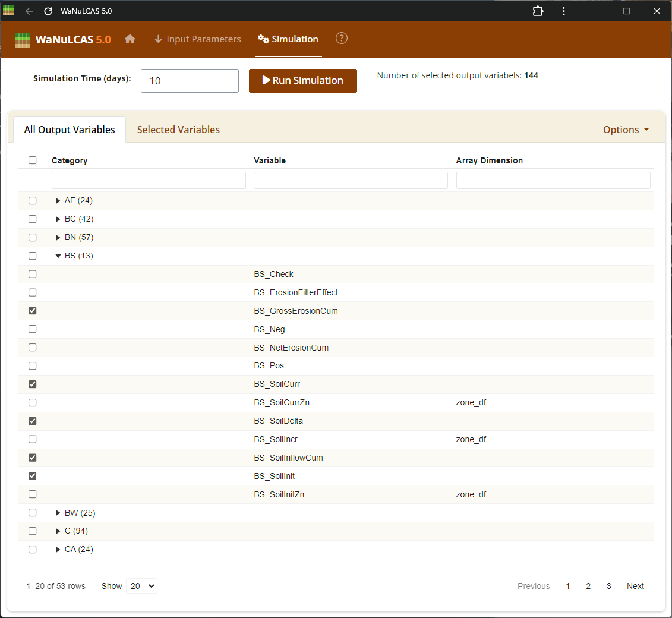Screen dimensions: 672x618
Task: Expand the AF (24) category
Action: click(58, 201)
